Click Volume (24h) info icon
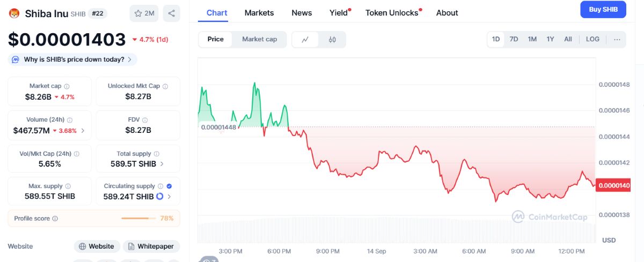Image resolution: width=644 pixels, height=262 pixels. (x=70, y=120)
